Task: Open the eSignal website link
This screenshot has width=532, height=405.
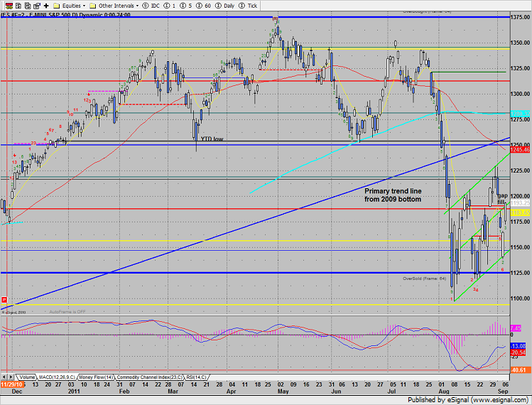Action: click(499, 399)
